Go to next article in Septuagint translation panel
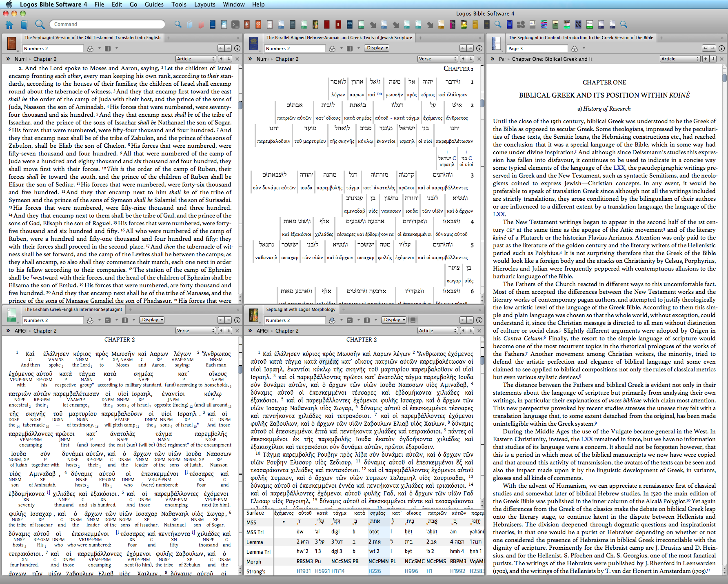Viewport: 728px width, 584px height. pyautogui.click(x=229, y=59)
